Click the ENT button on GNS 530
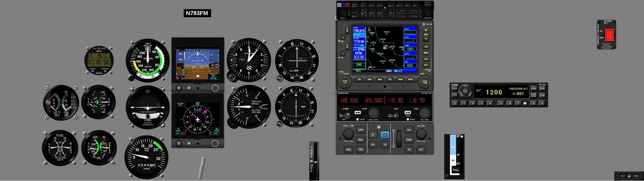This screenshot has width=644, height=181. pyautogui.click(x=426, y=65)
